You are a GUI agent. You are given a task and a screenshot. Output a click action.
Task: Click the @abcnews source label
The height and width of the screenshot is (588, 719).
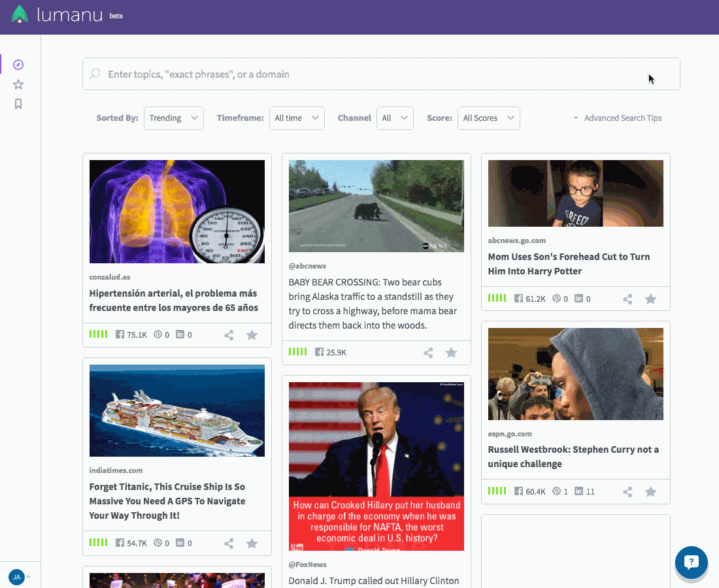click(x=307, y=267)
